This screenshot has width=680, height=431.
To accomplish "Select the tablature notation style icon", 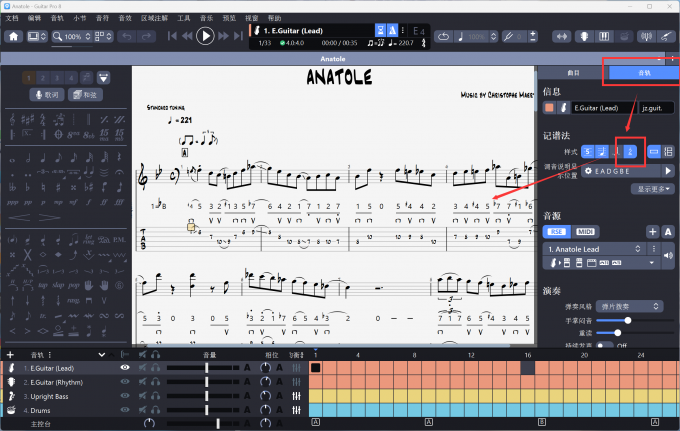I will 590,151.
